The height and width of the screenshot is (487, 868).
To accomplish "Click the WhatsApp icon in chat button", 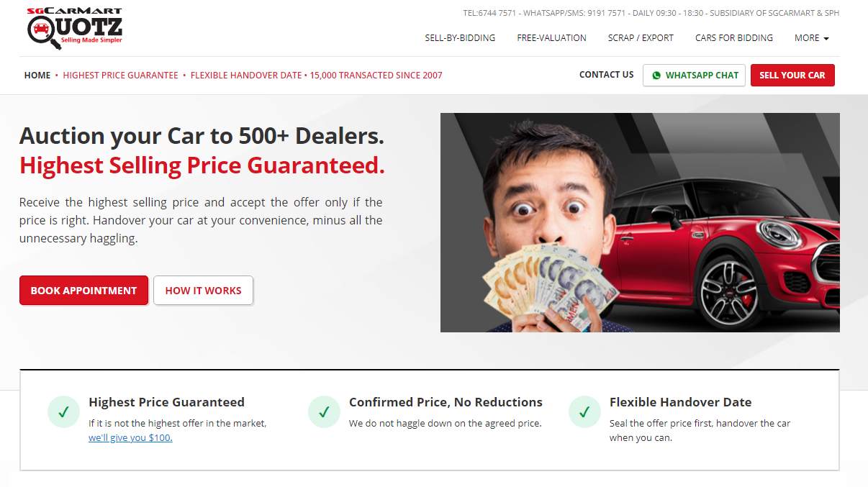I will tap(656, 76).
